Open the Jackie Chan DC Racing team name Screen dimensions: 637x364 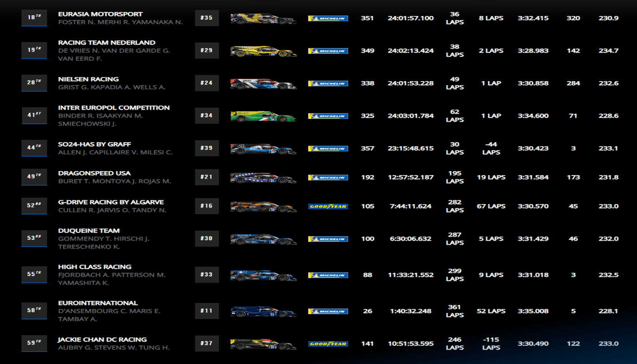[x=102, y=340]
